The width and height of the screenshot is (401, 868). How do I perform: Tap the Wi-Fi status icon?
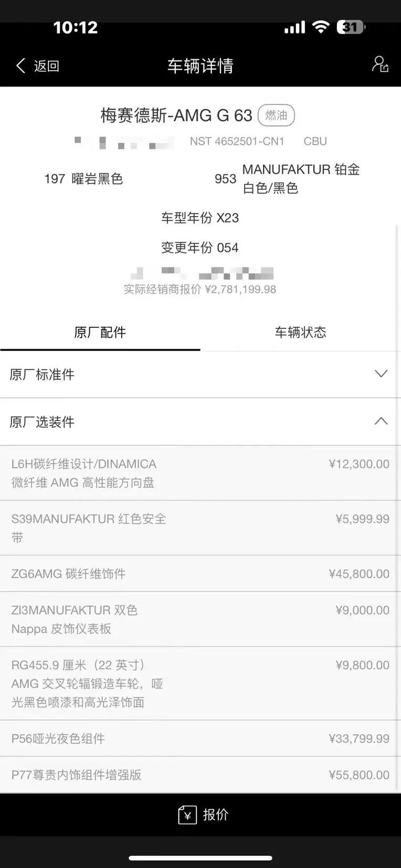320,27
